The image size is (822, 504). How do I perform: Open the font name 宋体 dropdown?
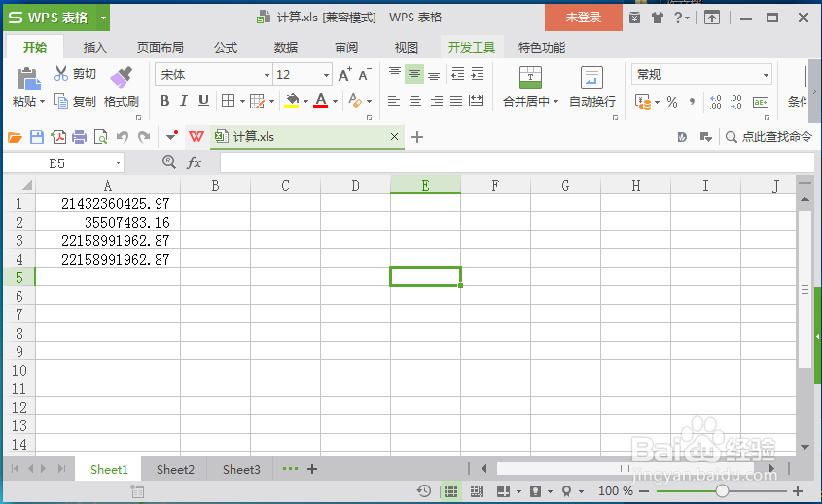[x=267, y=75]
